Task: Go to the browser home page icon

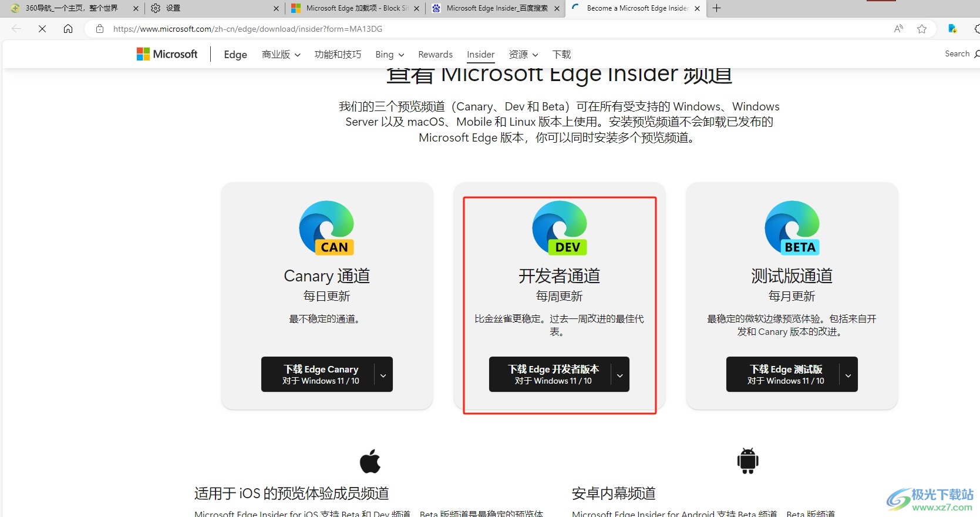Action: pyautogui.click(x=68, y=28)
